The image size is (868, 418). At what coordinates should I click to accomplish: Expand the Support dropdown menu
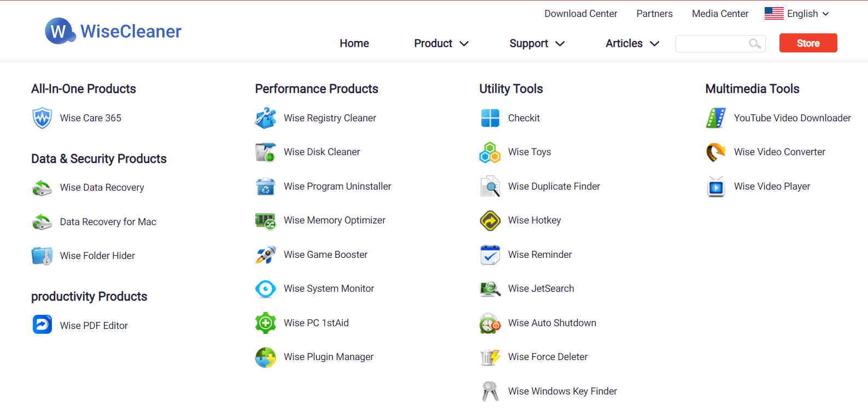pyautogui.click(x=537, y=43)
